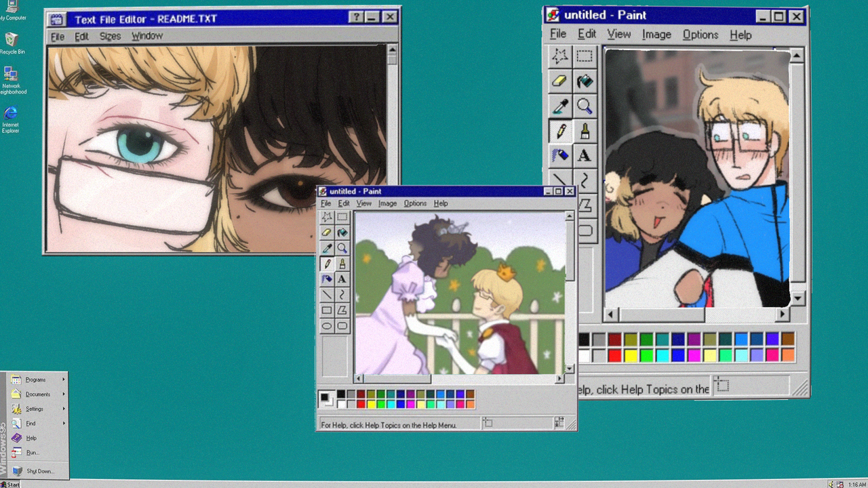Click the question mark help button in Text File Editor

(x=357, y=18)
